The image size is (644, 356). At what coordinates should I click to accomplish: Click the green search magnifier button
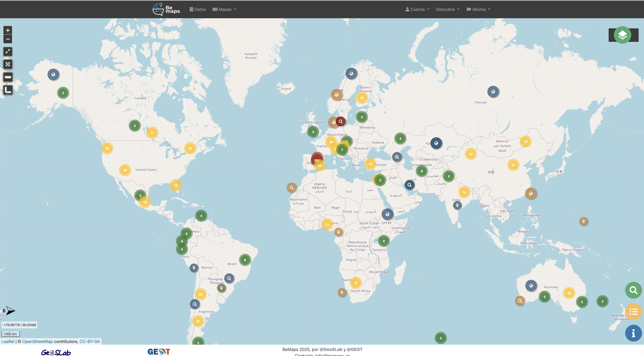tap(633, 290)
